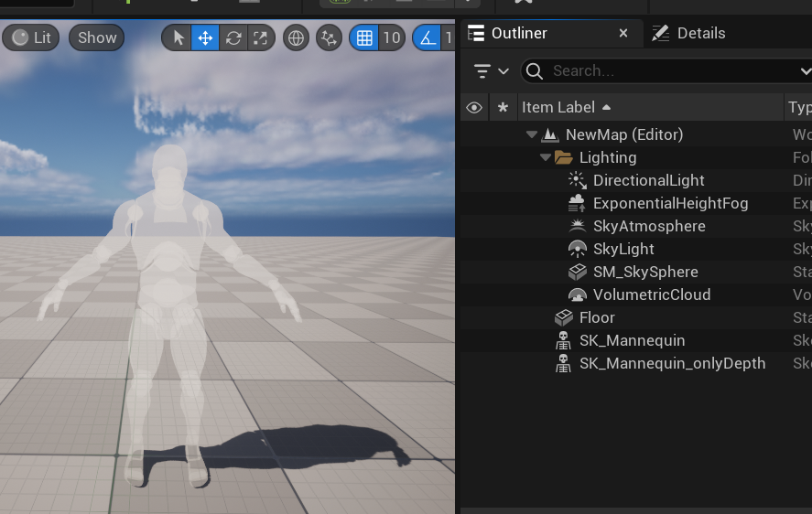Toggle grid snapping on or off
Image resolution: width=812 pixels, height=514 pixels.
(x=364, y=37)
